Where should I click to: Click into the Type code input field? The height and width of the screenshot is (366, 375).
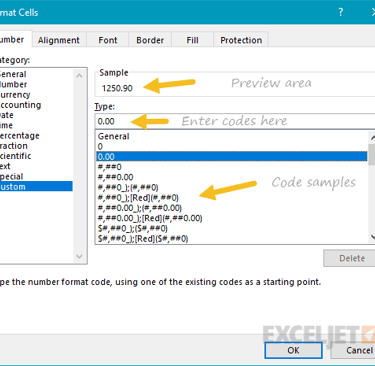tap(235, 121)
